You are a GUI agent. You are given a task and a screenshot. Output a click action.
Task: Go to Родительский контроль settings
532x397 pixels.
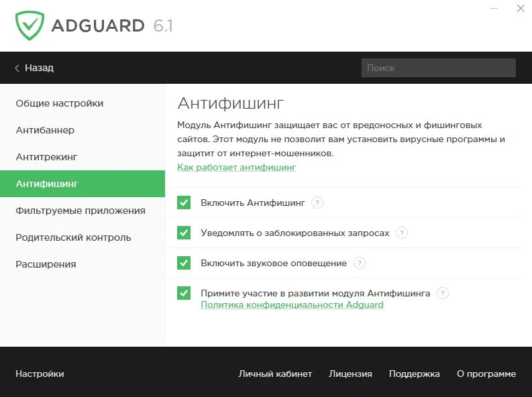coord(83,237)
